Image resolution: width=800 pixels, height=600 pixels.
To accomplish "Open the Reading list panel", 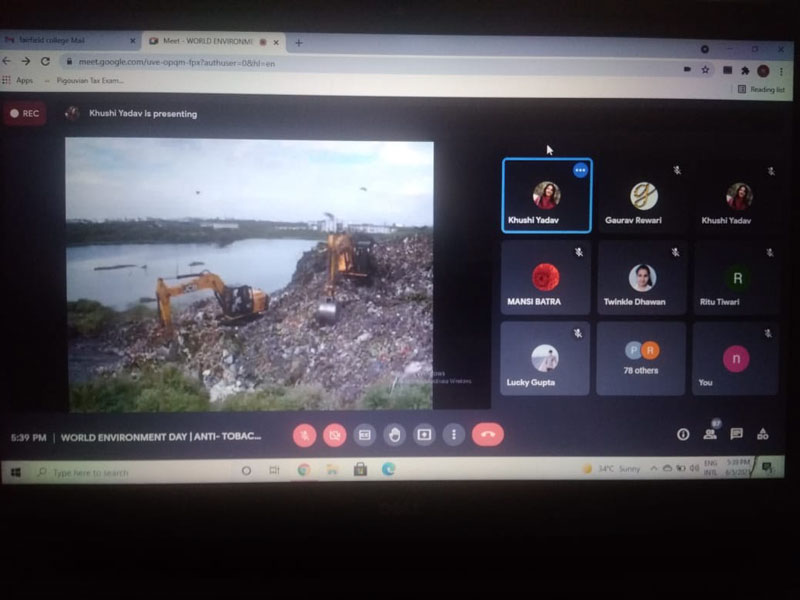I will [761, 89].
